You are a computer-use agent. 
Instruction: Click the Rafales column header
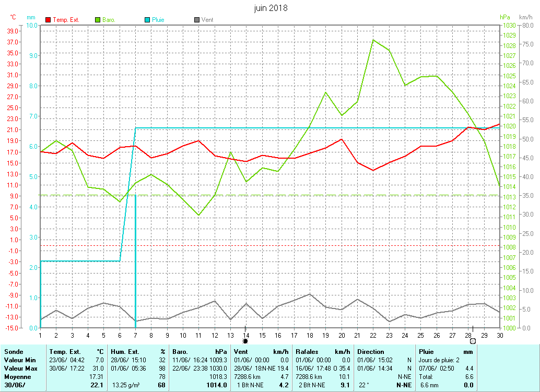[x=308, y=352]
